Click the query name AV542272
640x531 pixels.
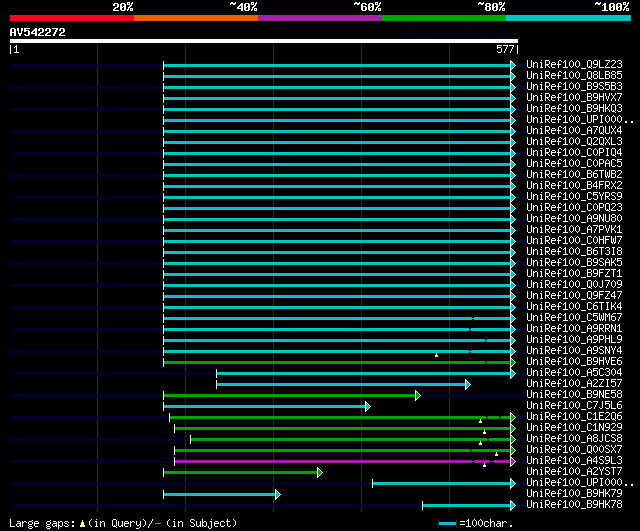(x=38, y=32)
